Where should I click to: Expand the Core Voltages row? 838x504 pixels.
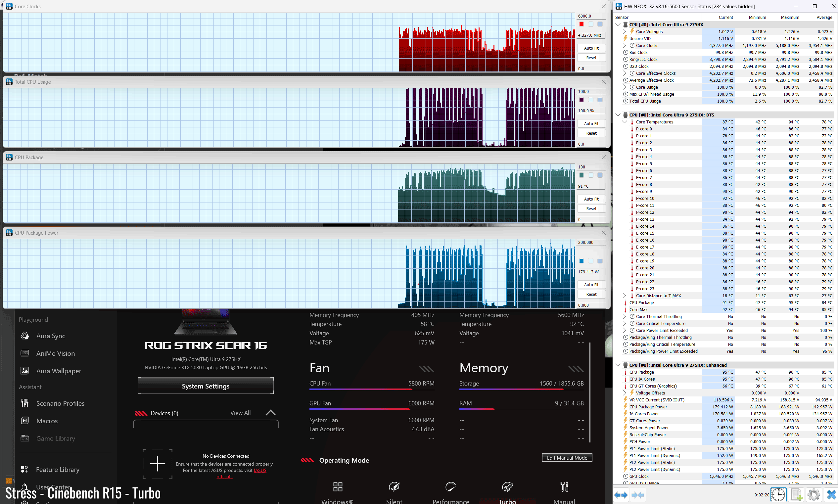point(624,31)
